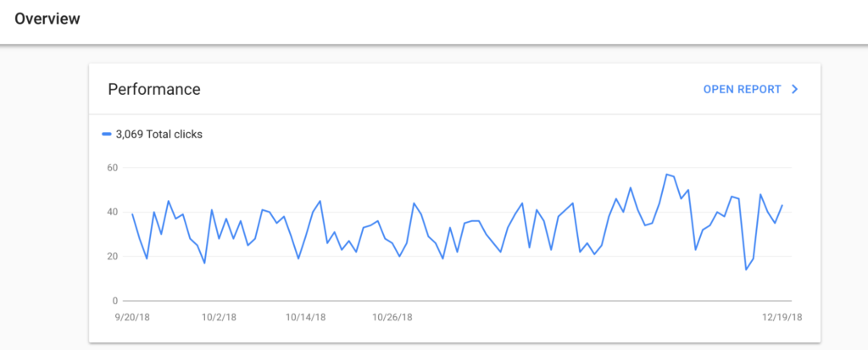Click the last data point at chart end
Image resolution: width=868 pixels, height=350 pixels.
click(782, 205)
